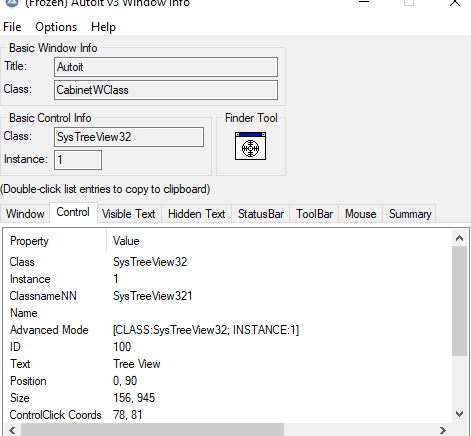Click the Title field containing Autoit
This screenshot has width=471, height=436.
[166, 67]
